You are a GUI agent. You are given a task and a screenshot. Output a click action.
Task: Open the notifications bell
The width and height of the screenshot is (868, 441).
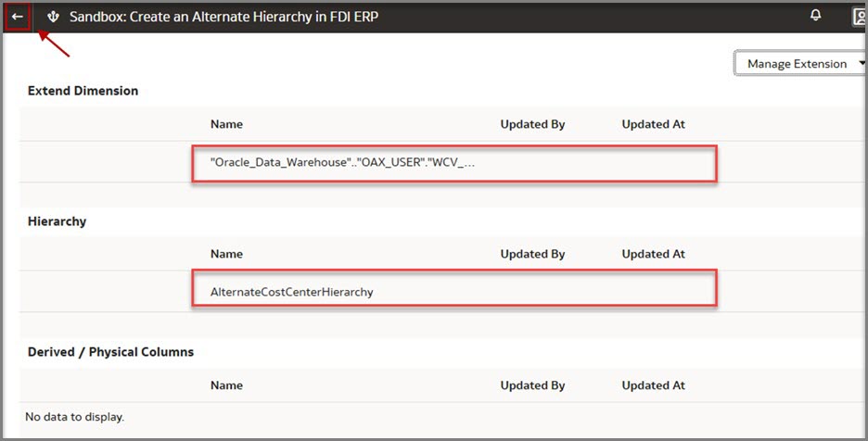click(816, 16)
